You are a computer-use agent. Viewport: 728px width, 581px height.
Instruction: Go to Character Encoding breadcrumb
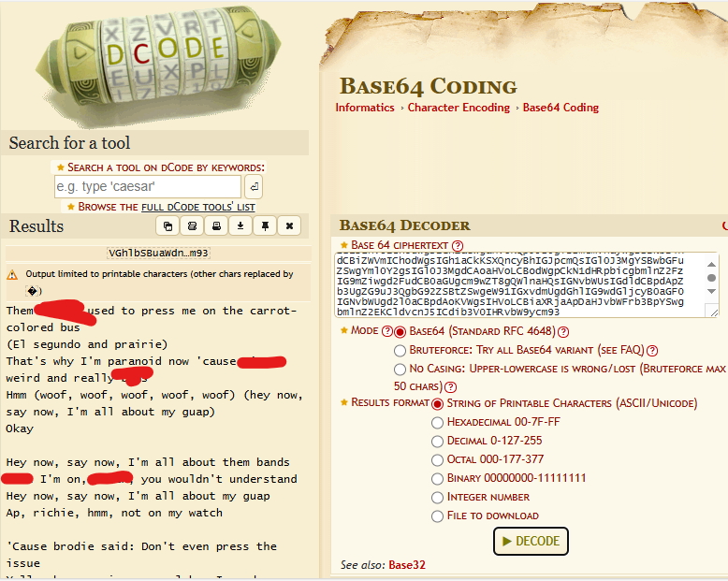[x=459, y=108]
